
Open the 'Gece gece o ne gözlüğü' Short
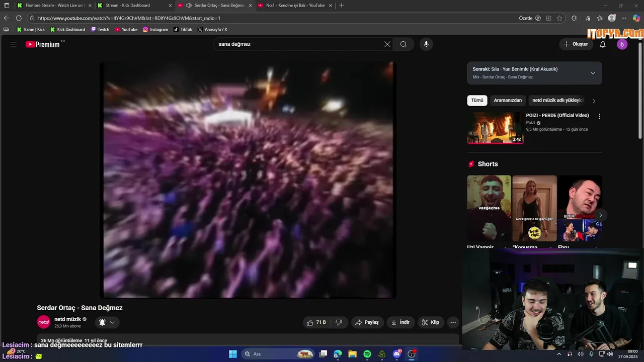coord(534,208)
